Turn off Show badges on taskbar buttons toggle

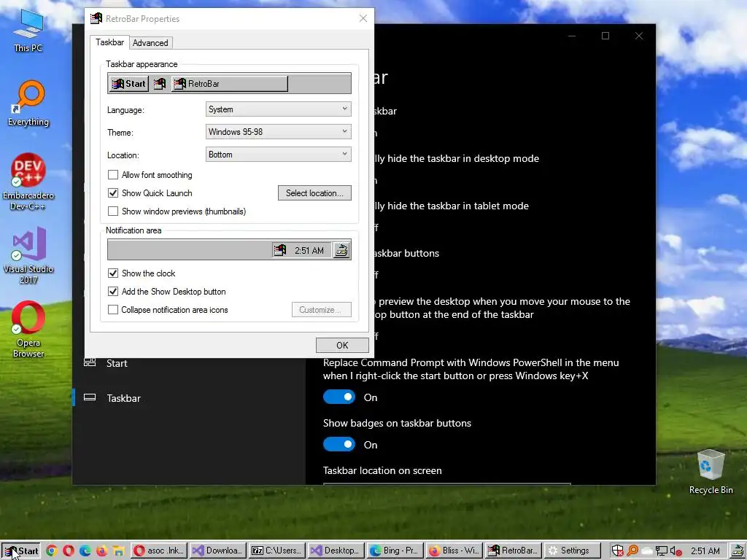[339, 444]
